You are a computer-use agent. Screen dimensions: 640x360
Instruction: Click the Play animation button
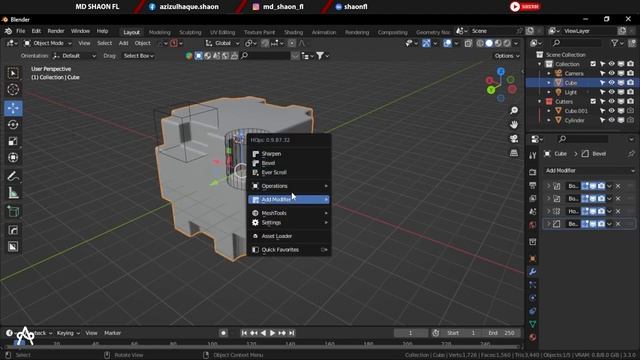(273, 333)
